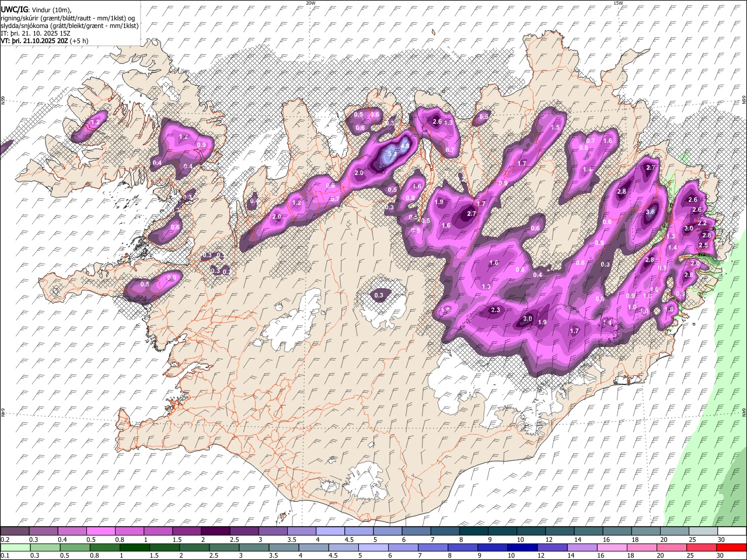747x560 pixels.
Task: Pick the bright pink snow swatch between 0.5 and 0.8
Action: pyautogui.click(x=100, y=531)
